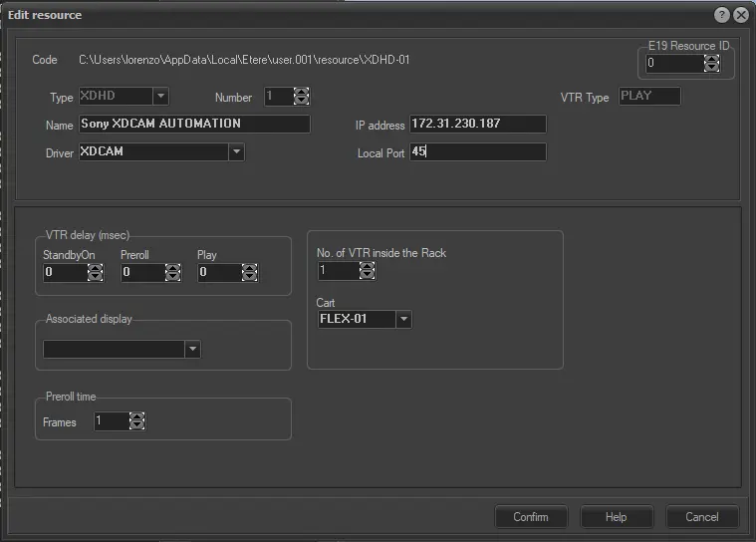The height and width of the screenshot is (542, 756).
Task: Click the help question mark icon in title bar
Action: (722, 15)
